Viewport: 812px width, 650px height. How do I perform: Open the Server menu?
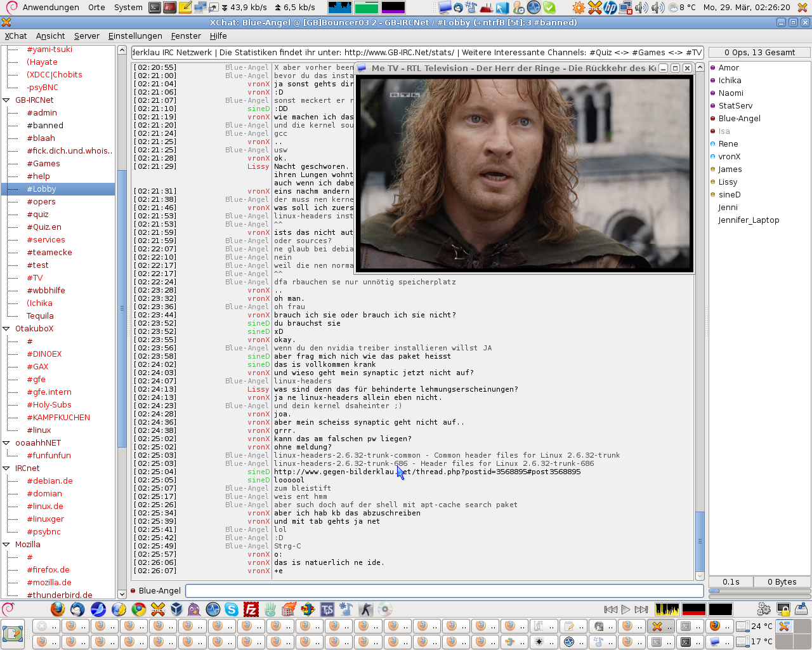coord(87,36)
